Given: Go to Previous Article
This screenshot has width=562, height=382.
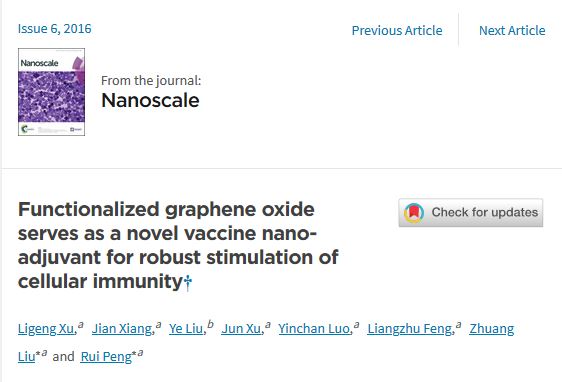Looking at the screenshot, I should pyautogui.click(x=397, y=30).
